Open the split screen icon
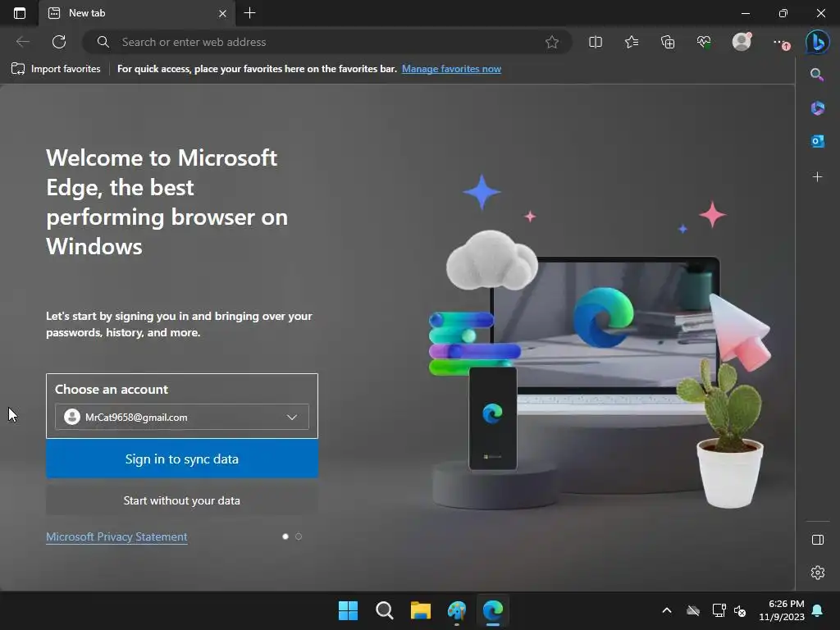This screenshot has height=630, width=840. [596, 42]
